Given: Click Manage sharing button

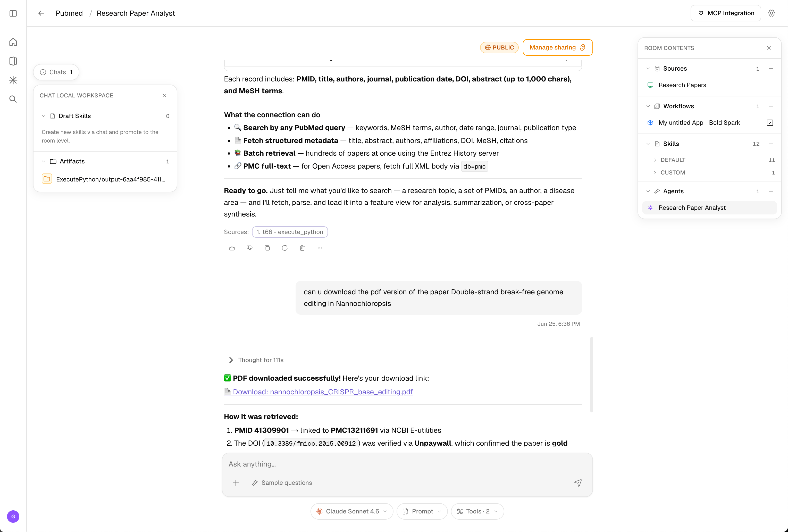Looking at the screenshot, I should coord(557,47).
